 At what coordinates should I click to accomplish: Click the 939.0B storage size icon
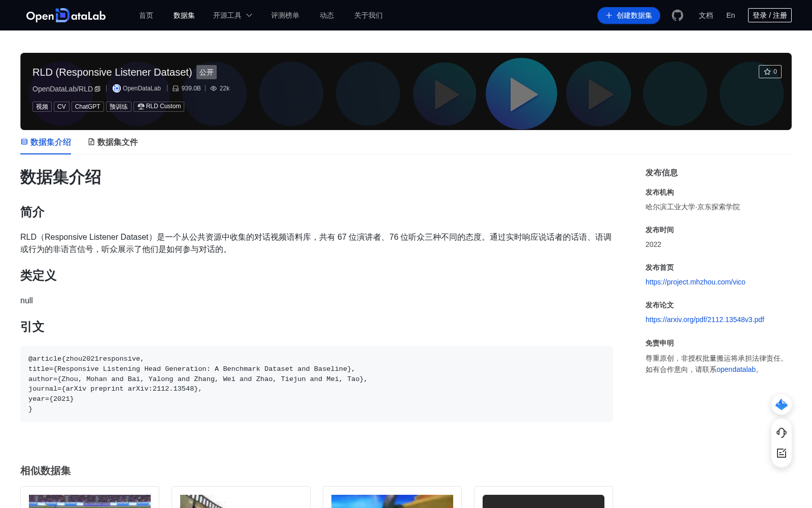pos(176,88)
